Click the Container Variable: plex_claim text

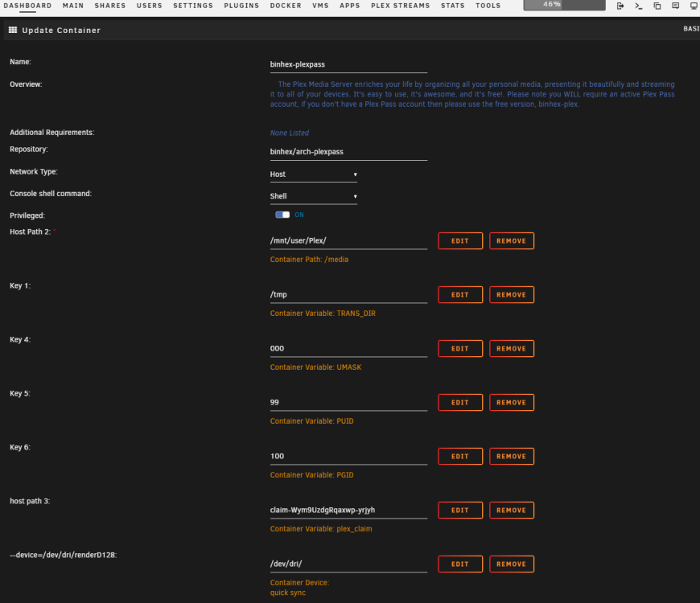point(321,529)
